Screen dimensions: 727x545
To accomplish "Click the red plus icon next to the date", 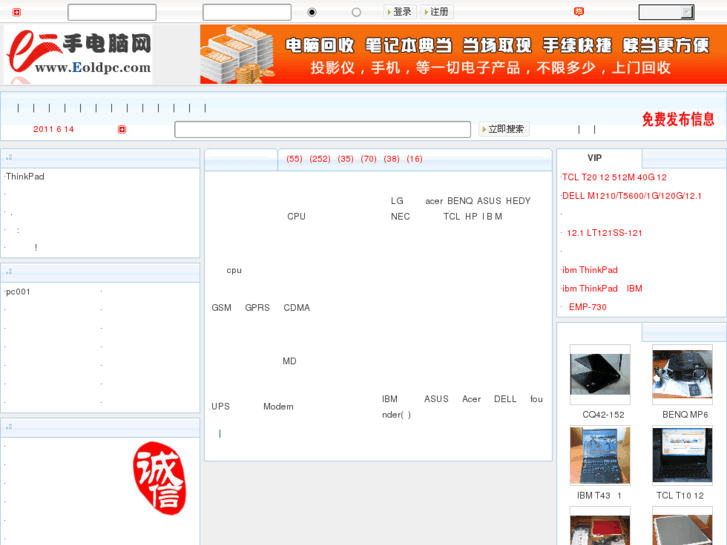I will (x=122, y=129).
